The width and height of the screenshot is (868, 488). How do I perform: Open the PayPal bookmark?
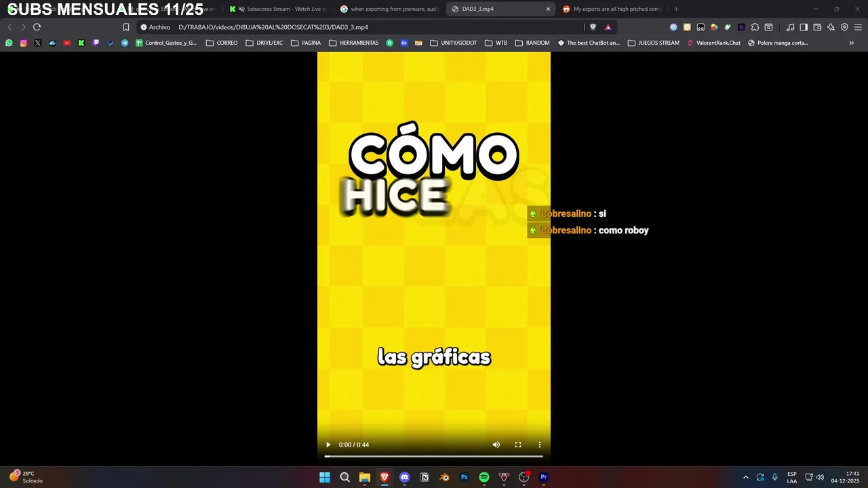111,43
